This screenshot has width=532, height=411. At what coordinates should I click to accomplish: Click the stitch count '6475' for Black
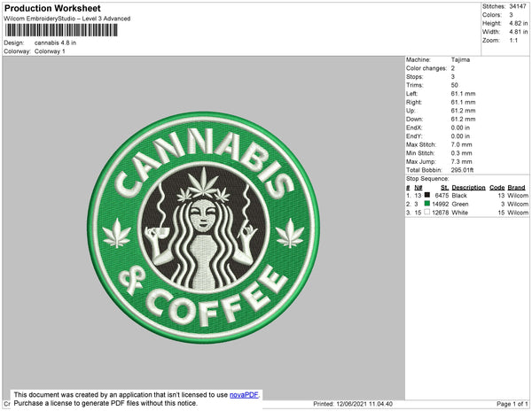point(442,196)
